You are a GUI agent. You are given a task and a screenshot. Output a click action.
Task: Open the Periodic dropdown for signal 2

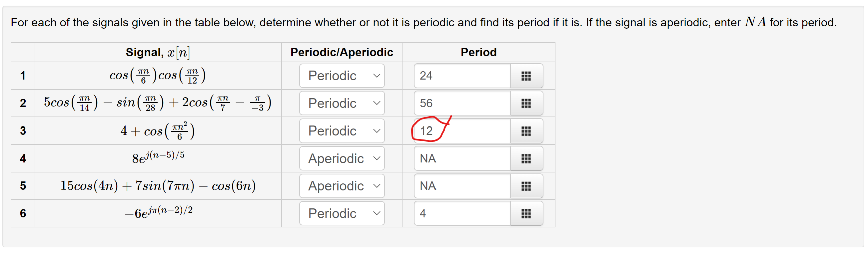click(x=341, y=103)
